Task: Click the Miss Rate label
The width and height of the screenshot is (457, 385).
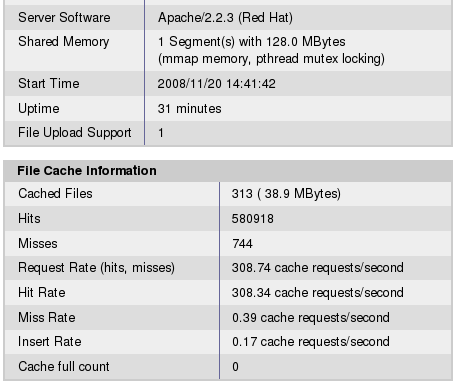Action: (x=47, y=317)
